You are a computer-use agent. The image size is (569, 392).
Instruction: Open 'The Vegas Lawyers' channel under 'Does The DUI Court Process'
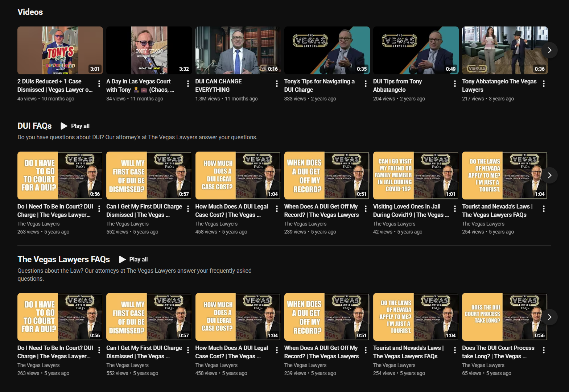click(x=483, y=365)
